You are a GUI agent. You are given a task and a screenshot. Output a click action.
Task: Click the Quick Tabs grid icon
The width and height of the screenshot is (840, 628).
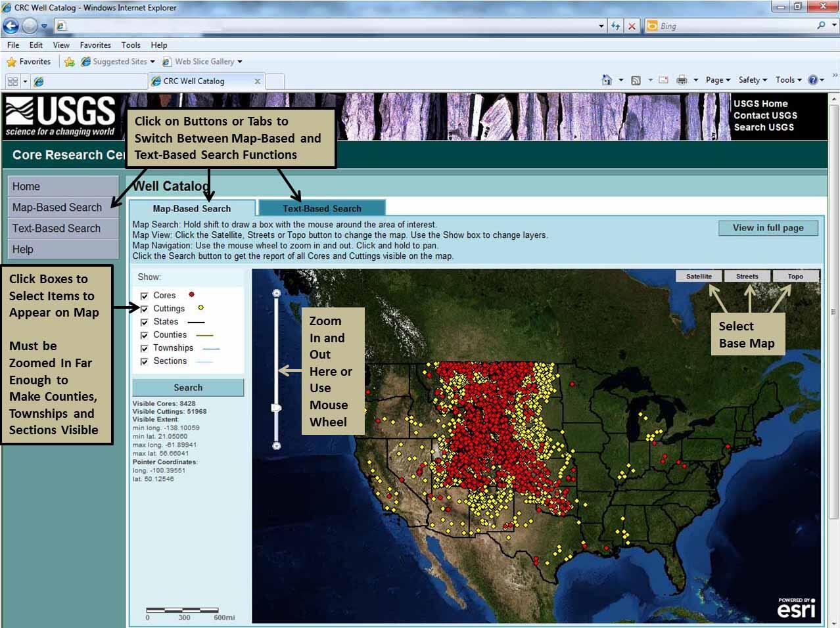12,81
